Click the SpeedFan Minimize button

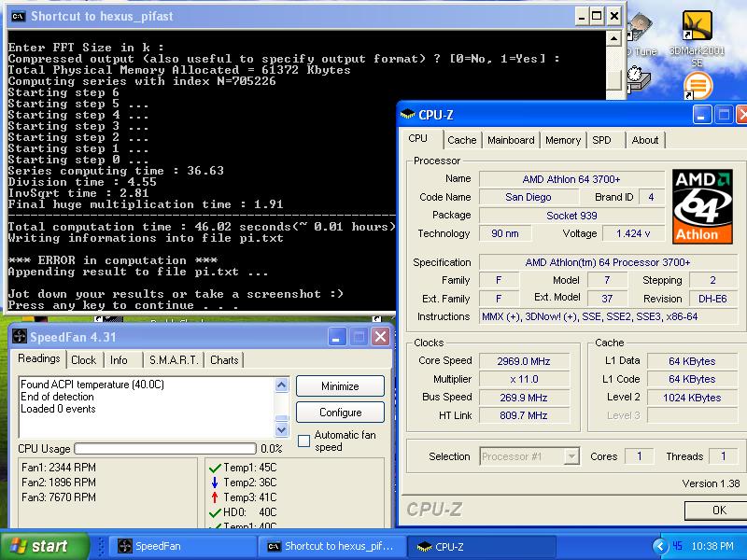(x=340, y=386)
